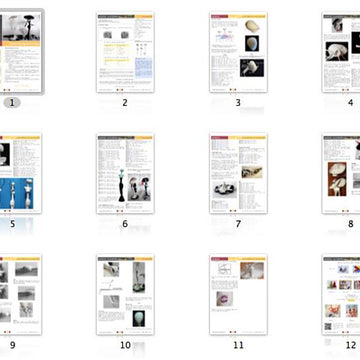Image resolution: width=360 pixels, height=360 pixels.
Task: Select page 1 thumbnail
Action: (x=20, y=52)
